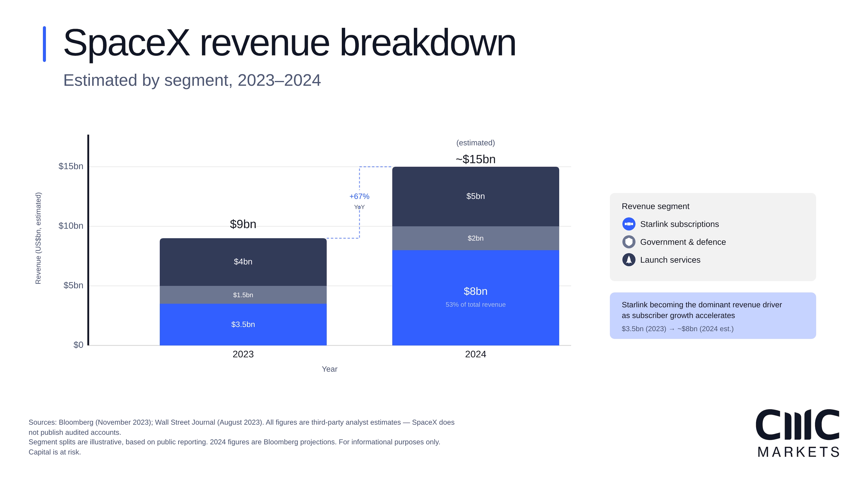Select the 2023 launch $4bn bar segment

[x=243, y=262]
